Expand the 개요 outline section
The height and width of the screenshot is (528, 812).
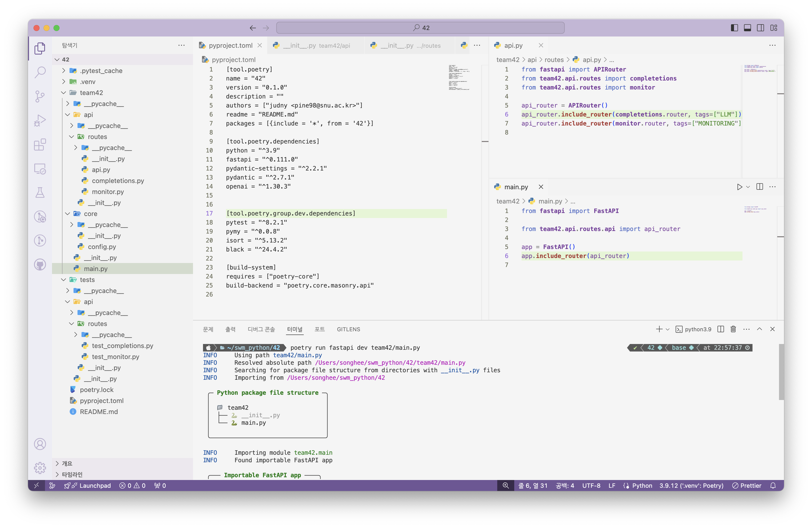click(x=122, y=463)
